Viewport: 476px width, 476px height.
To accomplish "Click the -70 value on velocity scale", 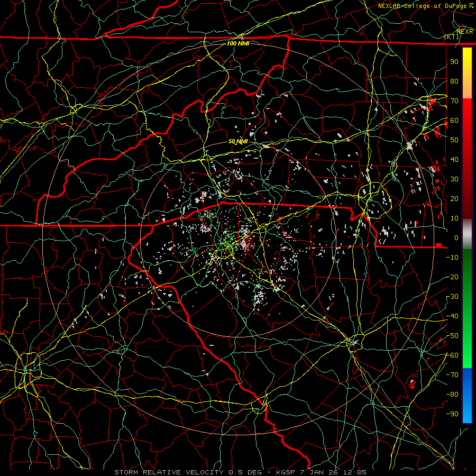I will tap(452, 375).
